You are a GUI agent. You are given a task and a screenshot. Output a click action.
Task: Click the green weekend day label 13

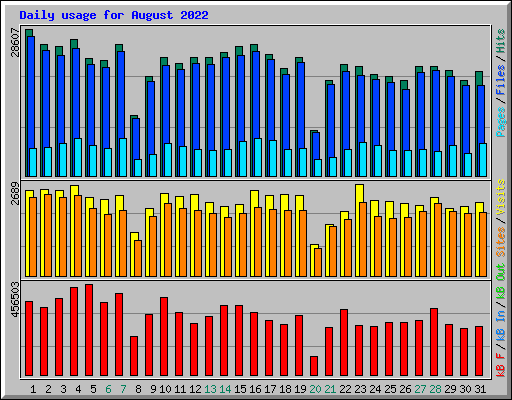click(210, 389)
